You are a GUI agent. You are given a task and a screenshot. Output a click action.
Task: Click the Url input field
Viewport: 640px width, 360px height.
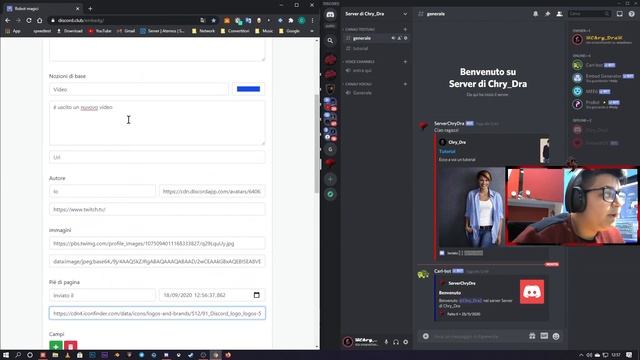(157, 157)
